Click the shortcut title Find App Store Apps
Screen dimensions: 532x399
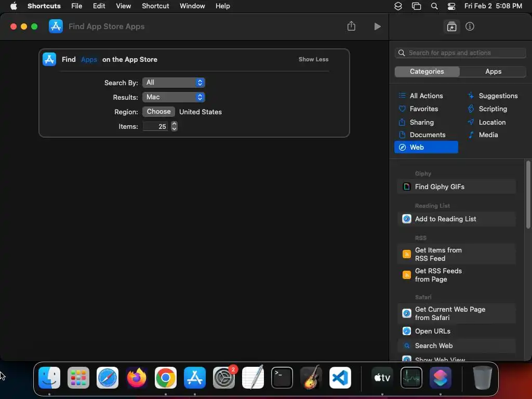[x=107, y=26]
